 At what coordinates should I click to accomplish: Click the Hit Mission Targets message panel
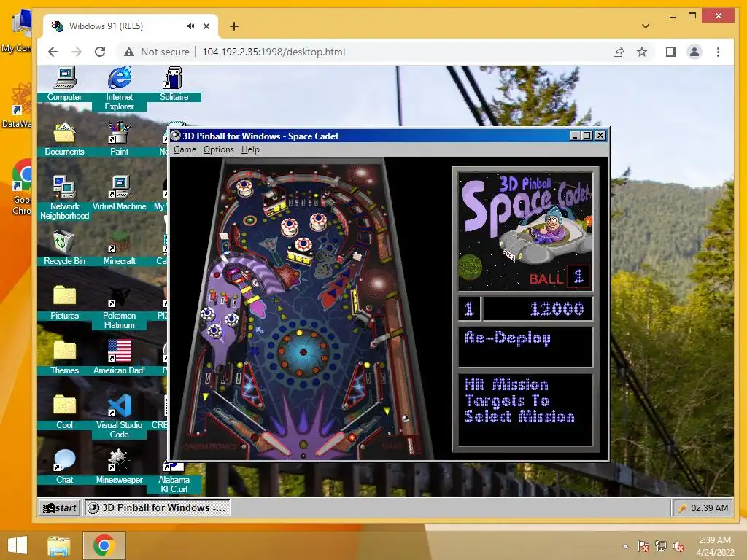click(x=525, y=410)
